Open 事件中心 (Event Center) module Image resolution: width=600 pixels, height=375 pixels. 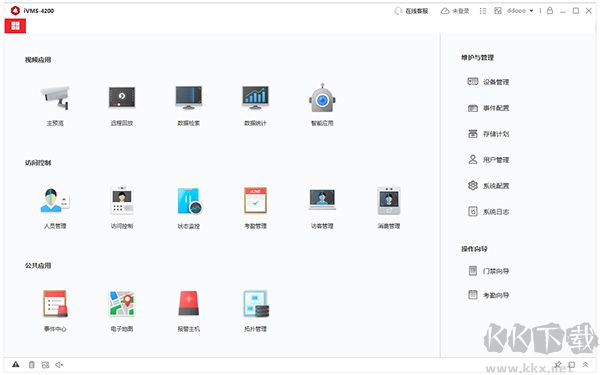[55, 303]
